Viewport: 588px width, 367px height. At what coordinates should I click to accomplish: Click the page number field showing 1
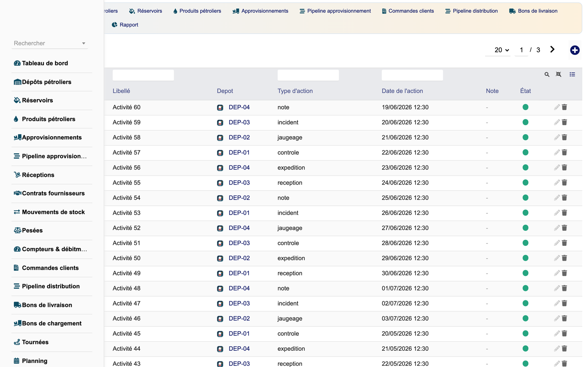521,50
